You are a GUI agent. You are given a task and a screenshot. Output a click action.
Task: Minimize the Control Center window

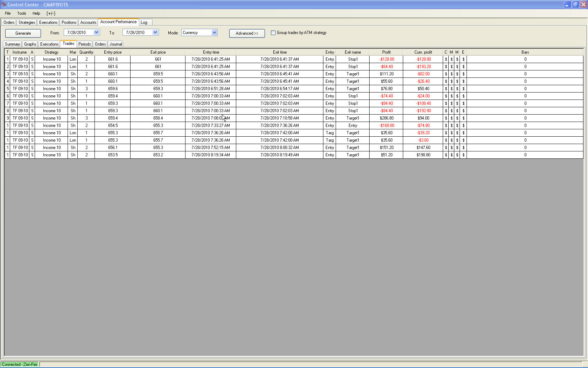tap(567, 5)
